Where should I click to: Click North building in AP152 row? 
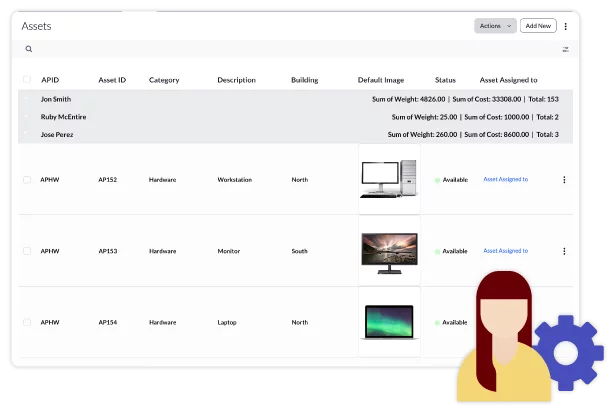[300, 180]
